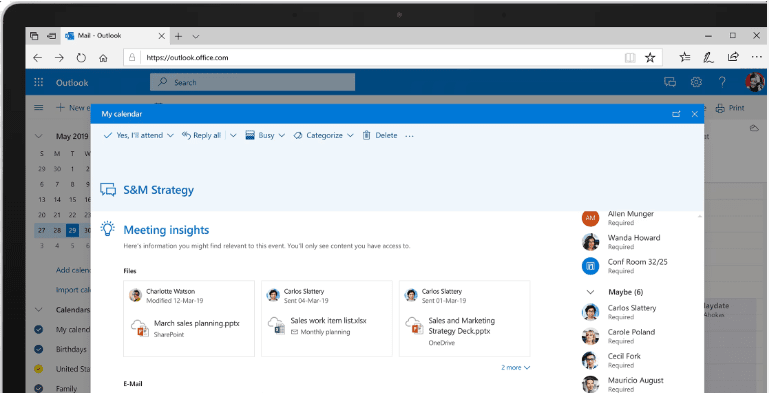Open Outlook settings gear
Screen dimensions: 769x393
696,82
